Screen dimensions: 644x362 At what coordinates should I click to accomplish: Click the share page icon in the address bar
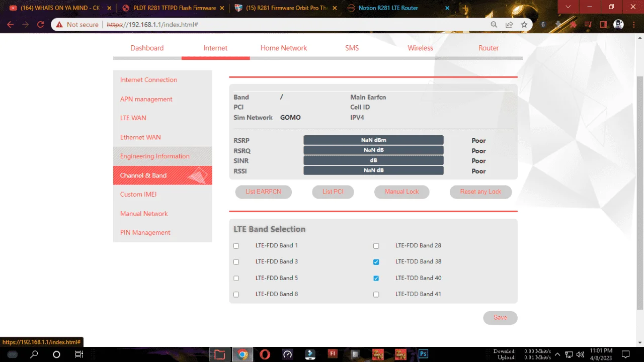(509, 24)
